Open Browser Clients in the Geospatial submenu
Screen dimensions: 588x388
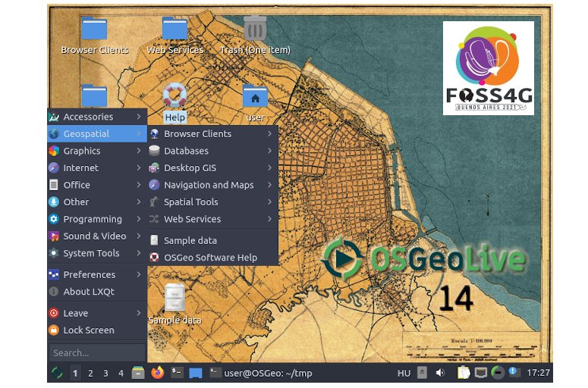212,133
